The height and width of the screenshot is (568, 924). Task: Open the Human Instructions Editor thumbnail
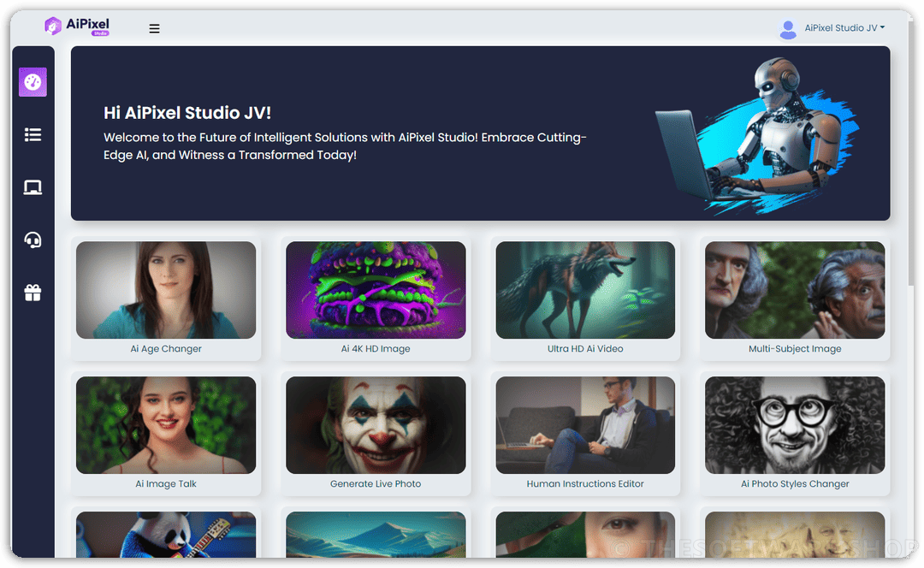[585, 425]
